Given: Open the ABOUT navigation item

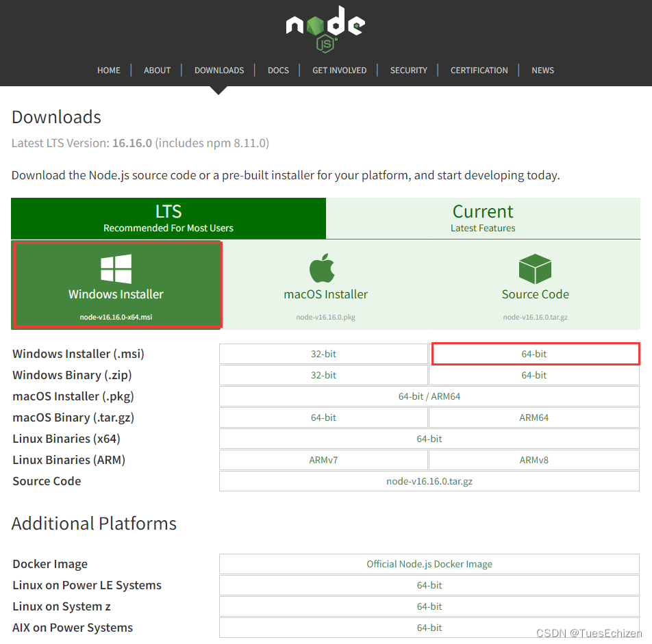Looking at the screenshot, I should click(158, 70).
